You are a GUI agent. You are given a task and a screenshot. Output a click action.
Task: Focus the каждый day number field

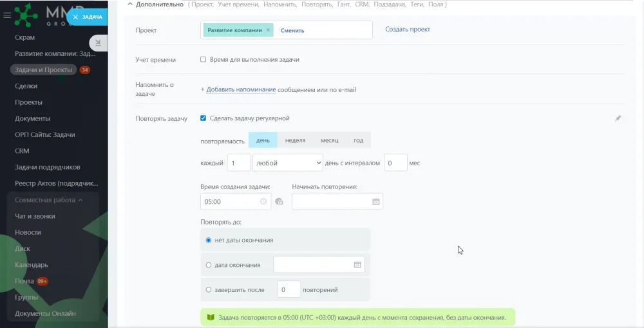pos(239,163)
